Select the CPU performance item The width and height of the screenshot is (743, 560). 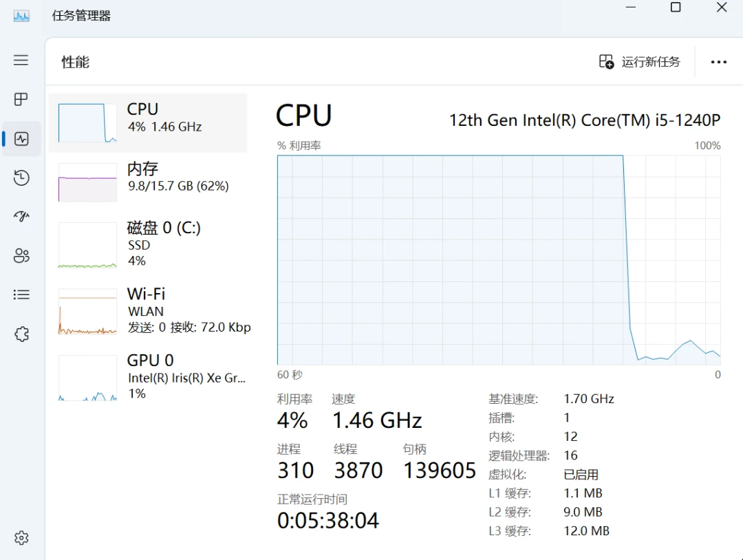click(149, 122)
